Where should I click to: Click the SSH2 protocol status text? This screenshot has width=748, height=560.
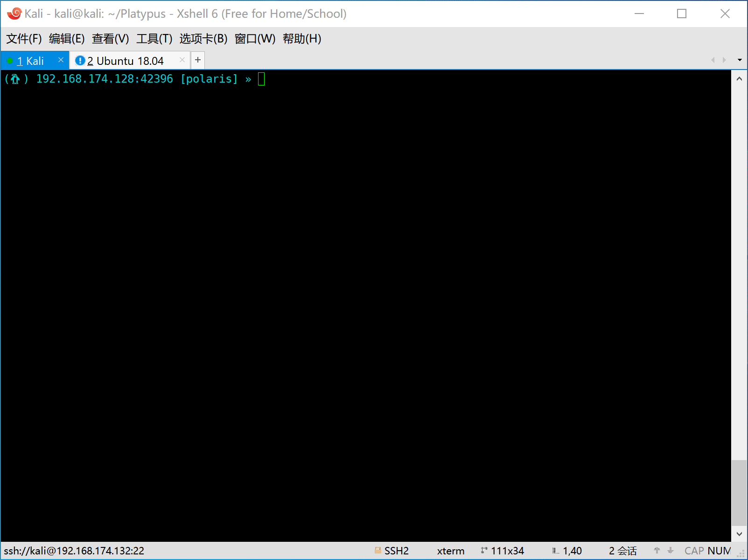[397, 551]
